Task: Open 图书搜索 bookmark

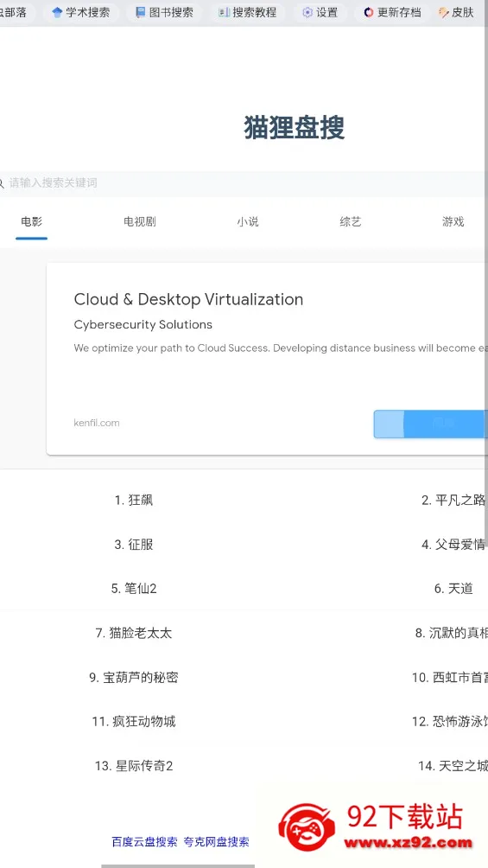Action: coord(165,12)
